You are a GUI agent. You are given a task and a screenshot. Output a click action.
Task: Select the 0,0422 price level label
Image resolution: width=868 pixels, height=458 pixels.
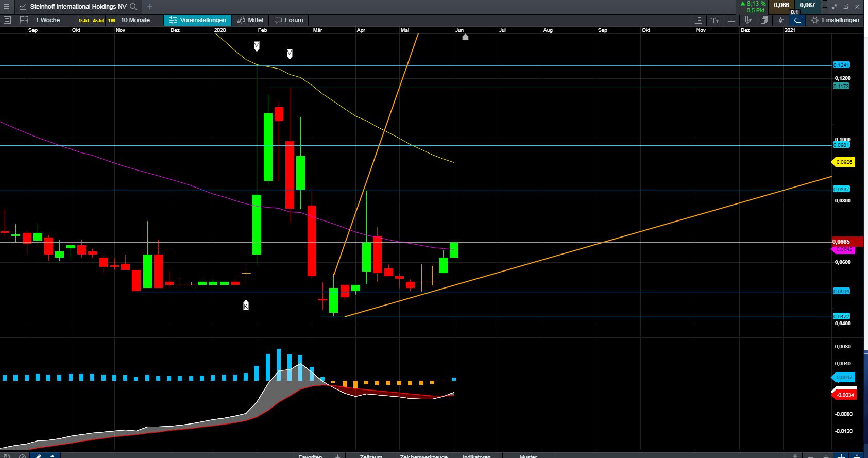pyautogui.click(x=841, y=316)
